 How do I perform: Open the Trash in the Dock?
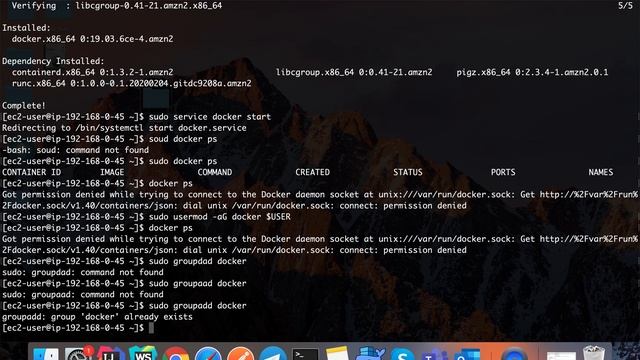(593, 353)
